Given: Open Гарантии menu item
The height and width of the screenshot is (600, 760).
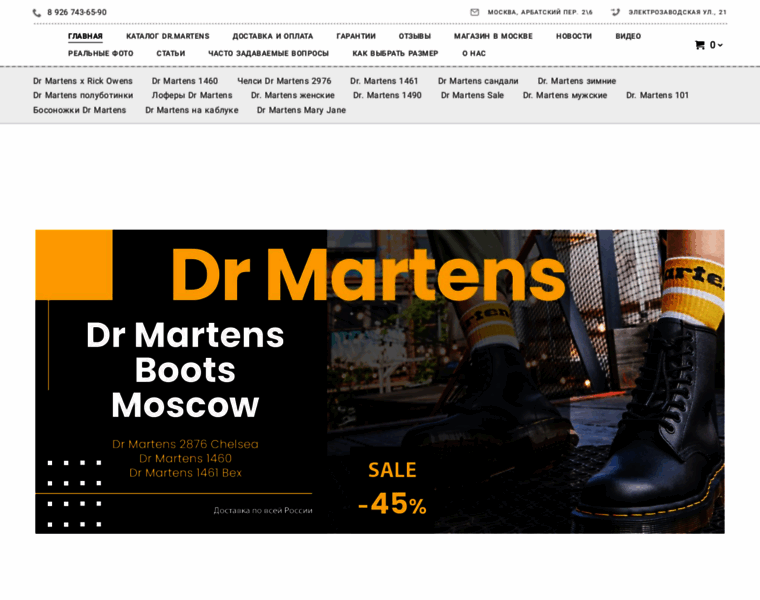Looking at the screenshot, I should [356, 36].
